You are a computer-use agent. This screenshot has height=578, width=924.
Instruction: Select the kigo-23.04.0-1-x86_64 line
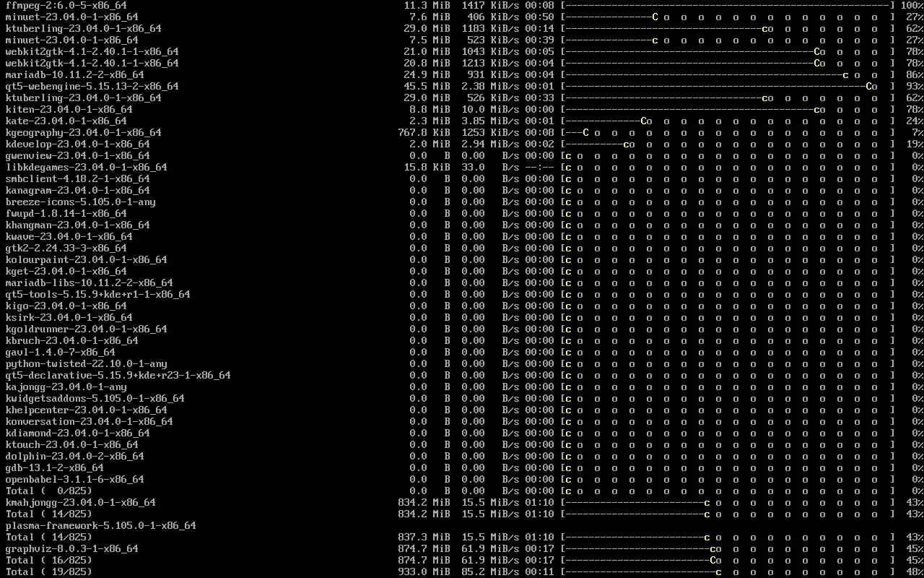tap(66, 306)
